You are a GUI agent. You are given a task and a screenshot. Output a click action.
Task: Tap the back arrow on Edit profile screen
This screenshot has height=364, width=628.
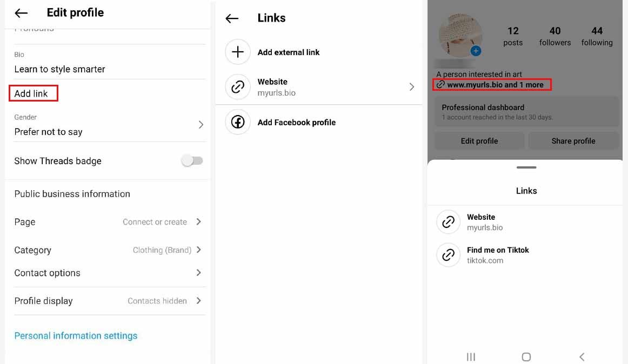21,12
